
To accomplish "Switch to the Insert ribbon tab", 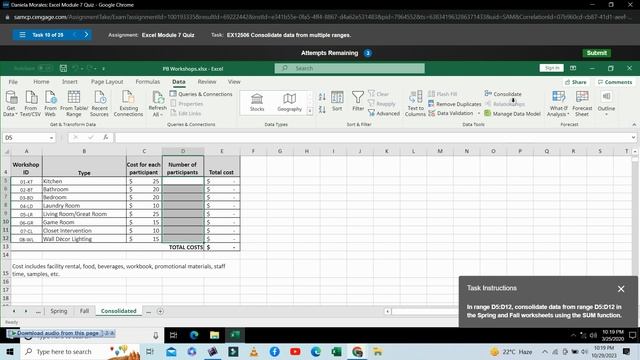I will click(x=70, y=82).
